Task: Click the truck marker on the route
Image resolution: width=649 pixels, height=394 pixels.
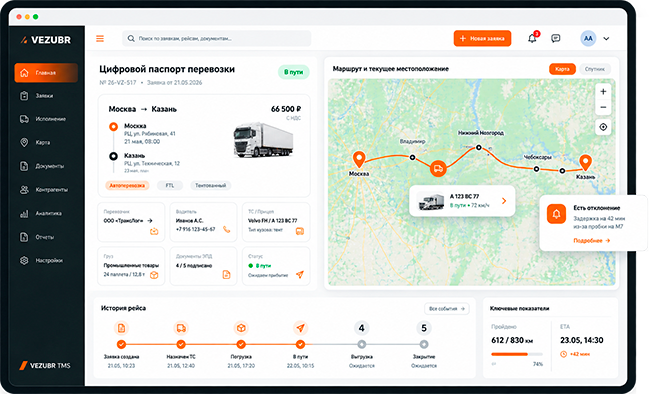Action: pos(438,168)
